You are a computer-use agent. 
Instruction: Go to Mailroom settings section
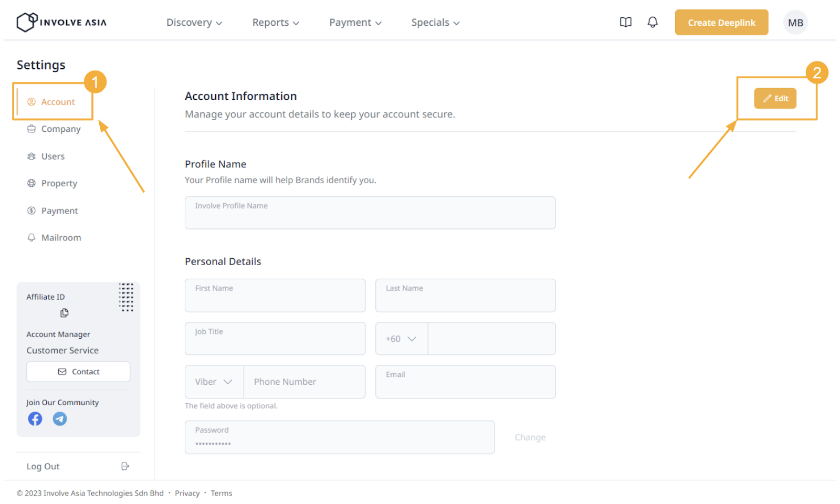point(61,238)
